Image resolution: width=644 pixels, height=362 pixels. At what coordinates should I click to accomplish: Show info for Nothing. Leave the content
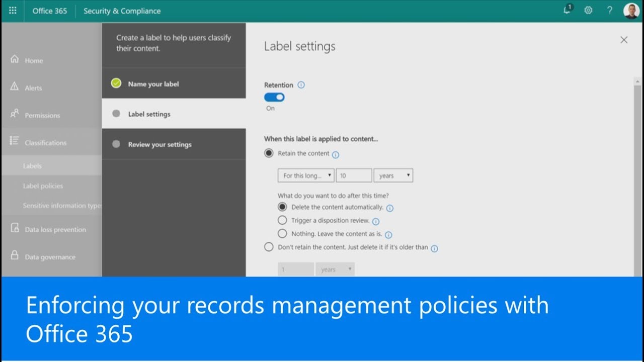point(388,235)
